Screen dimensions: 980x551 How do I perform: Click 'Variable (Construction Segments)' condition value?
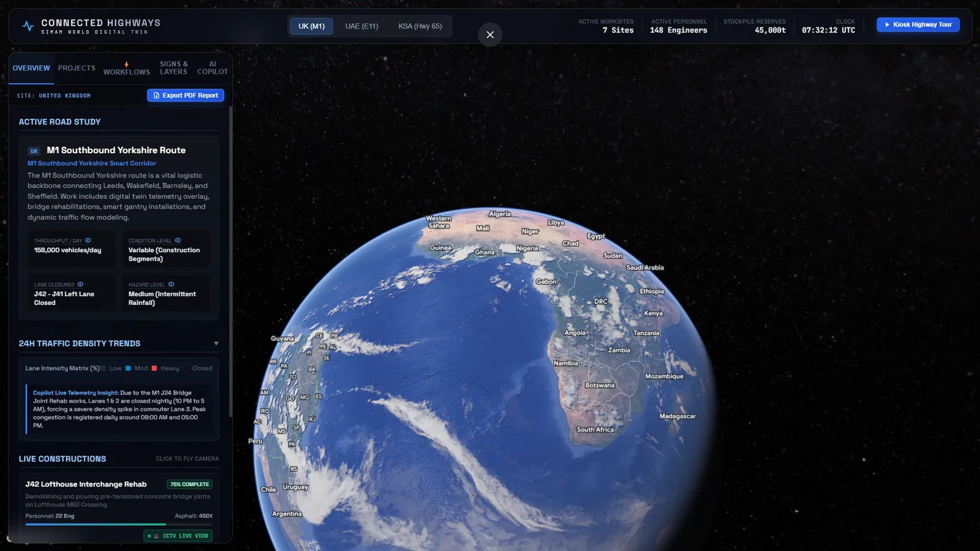[x=164, y=255]
